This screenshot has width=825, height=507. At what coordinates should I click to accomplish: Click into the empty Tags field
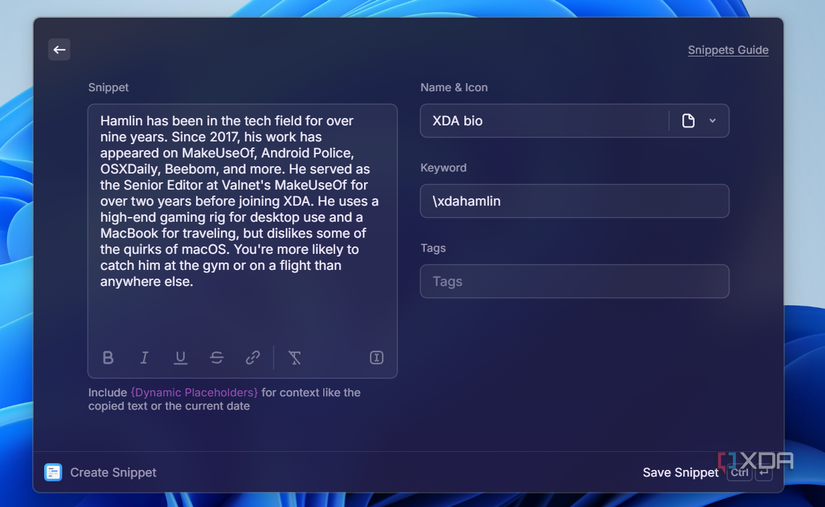tap(575, 281)
